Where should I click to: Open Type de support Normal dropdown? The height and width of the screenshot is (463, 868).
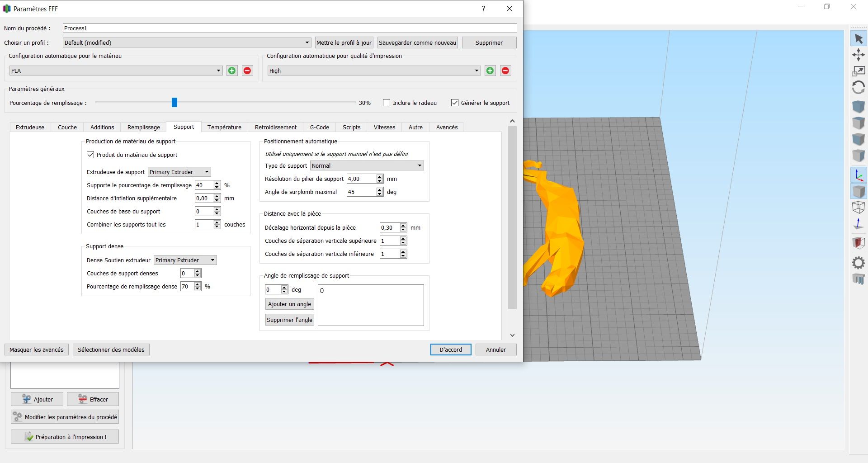coord(367,165)
